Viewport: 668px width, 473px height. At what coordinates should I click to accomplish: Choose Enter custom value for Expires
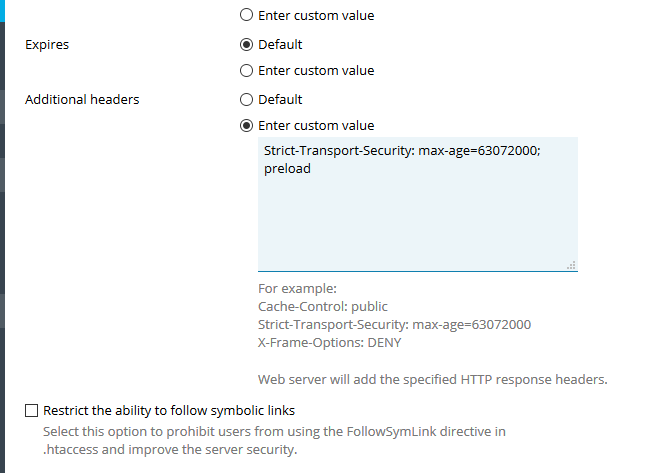246,71
